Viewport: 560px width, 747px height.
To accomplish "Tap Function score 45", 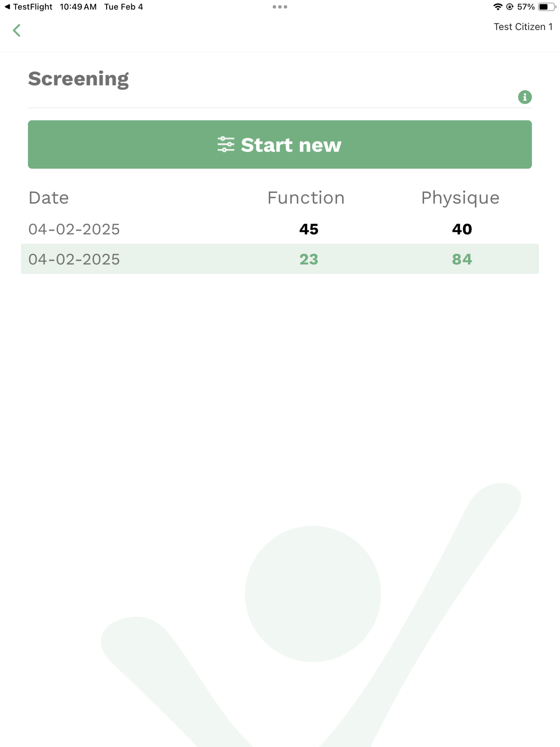I will click(308, 229).
